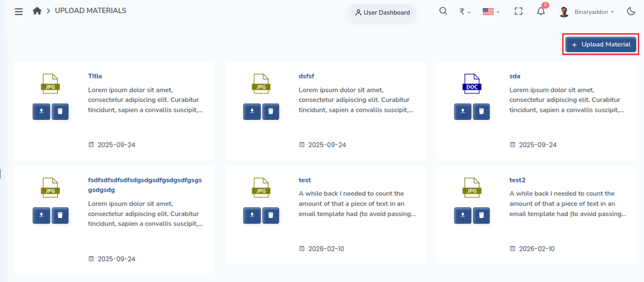Download the 'test' material file

pyautogui.click(x=252, y=215)
